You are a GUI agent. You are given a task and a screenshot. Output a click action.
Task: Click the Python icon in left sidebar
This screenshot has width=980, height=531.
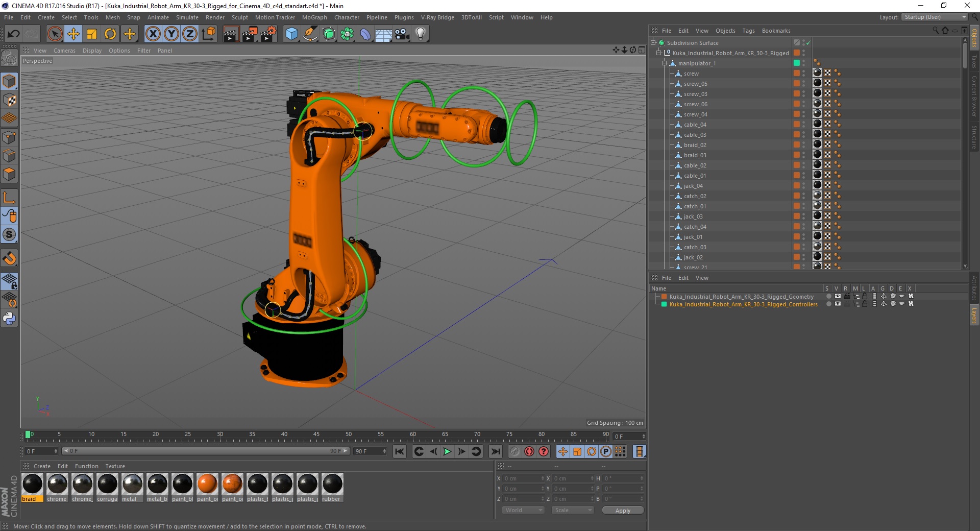tap(9, 319)
